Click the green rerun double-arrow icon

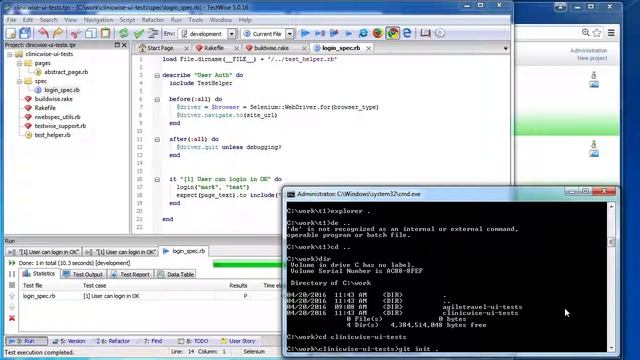(12, 263)
